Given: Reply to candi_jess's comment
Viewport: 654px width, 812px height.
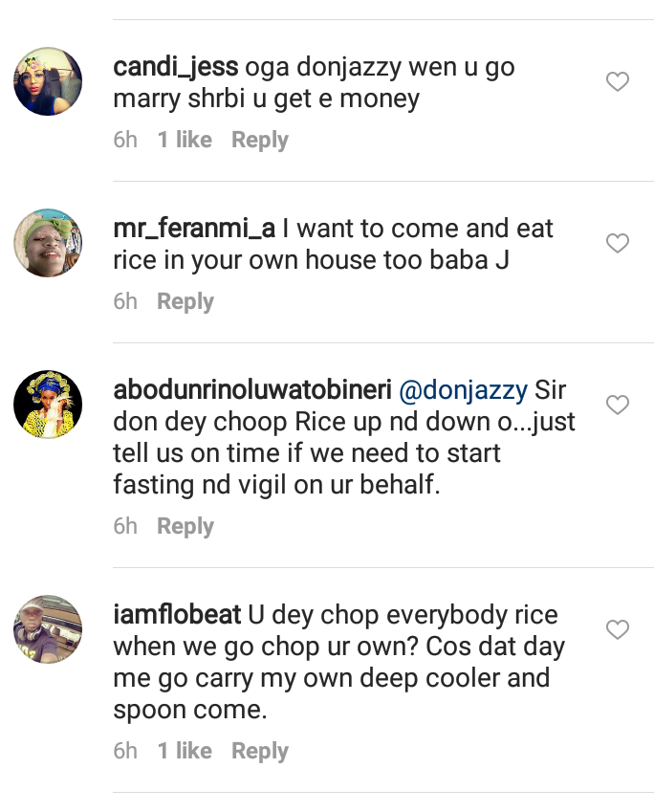Looking at the screenshot, I should 259,140.
